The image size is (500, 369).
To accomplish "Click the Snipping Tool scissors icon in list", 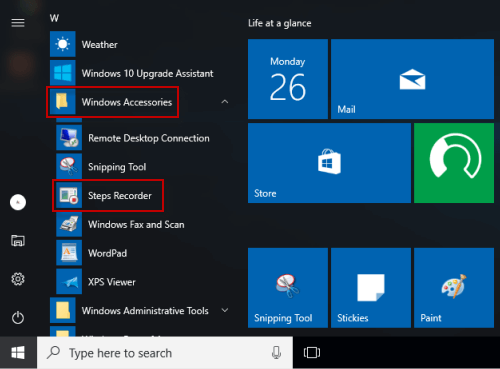I will [69, 166].
